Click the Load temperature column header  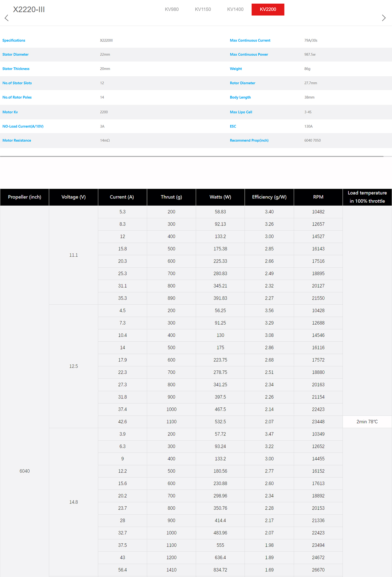367,197
